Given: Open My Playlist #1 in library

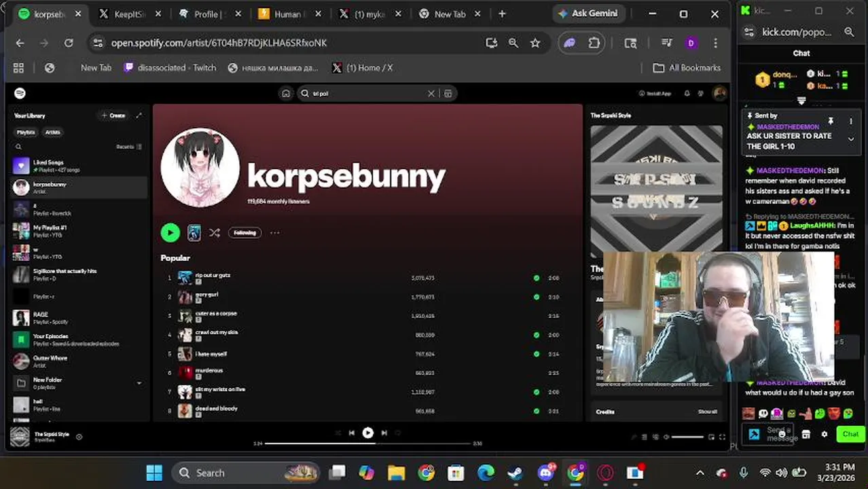Looking at the screenshot, I should tap(79, 231).
